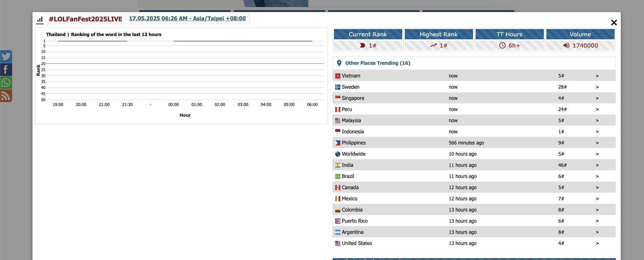Click the 6h+ trending hours value
644x260 pixels.
(514, 46)
